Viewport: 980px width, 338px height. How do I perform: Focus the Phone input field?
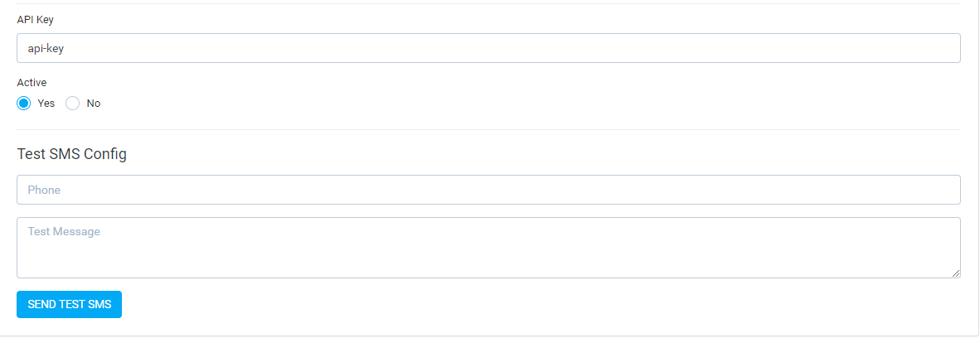[x=488, y=190]
